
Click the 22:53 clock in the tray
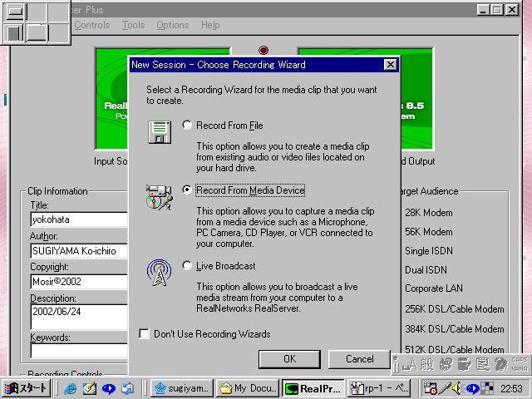point(511,388)
